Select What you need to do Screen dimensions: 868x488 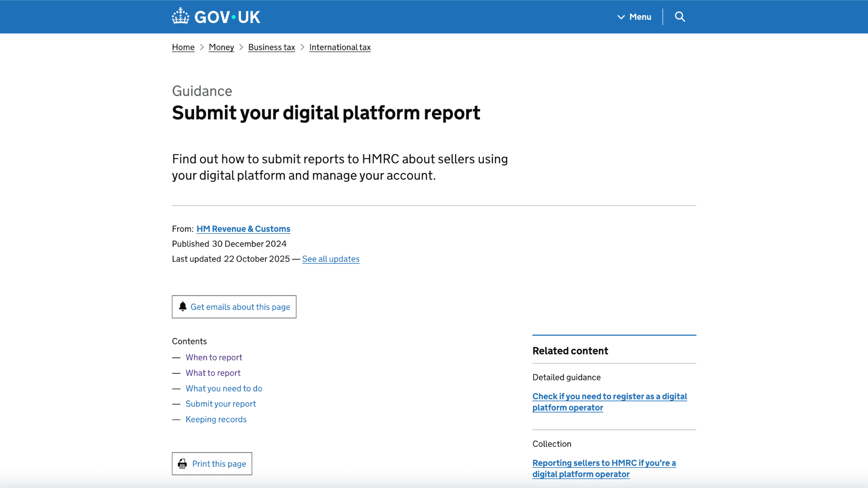224,388
